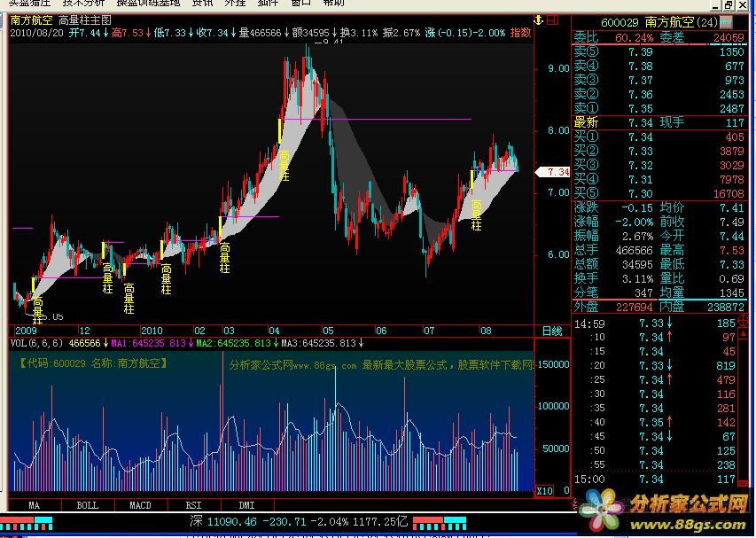
Task: Click the 卖③ 7.37 ask row
Action: coord(659,80)
